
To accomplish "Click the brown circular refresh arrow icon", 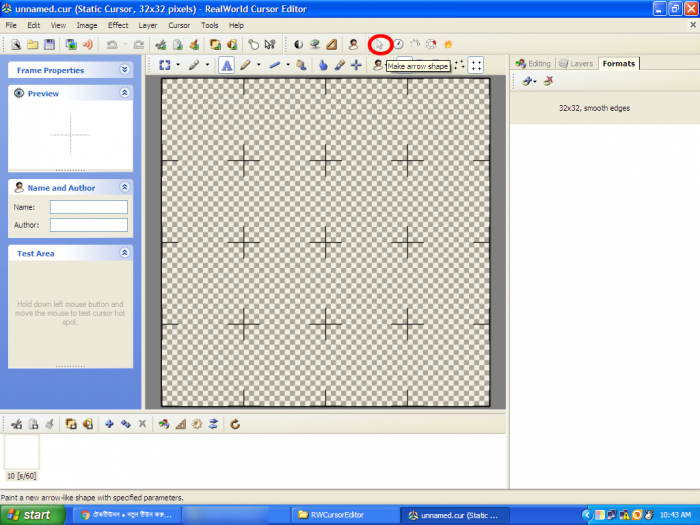I will [x=235, y=424].
